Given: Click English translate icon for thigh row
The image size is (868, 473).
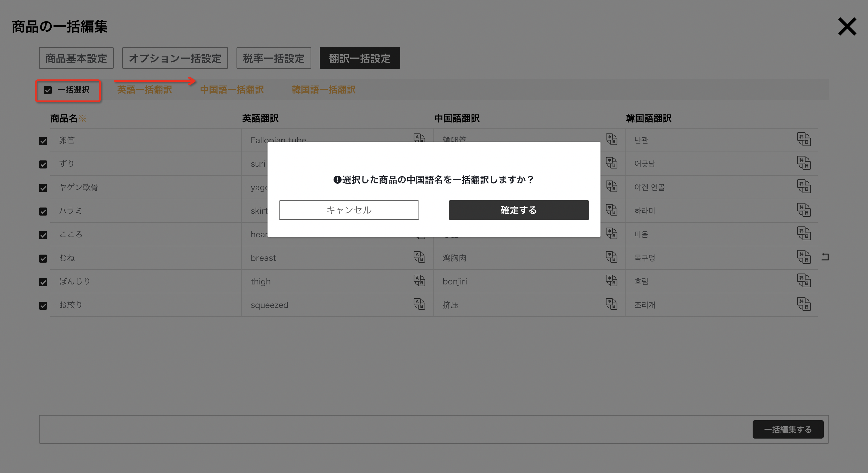Looking at the screenshot, I should 419,281.
